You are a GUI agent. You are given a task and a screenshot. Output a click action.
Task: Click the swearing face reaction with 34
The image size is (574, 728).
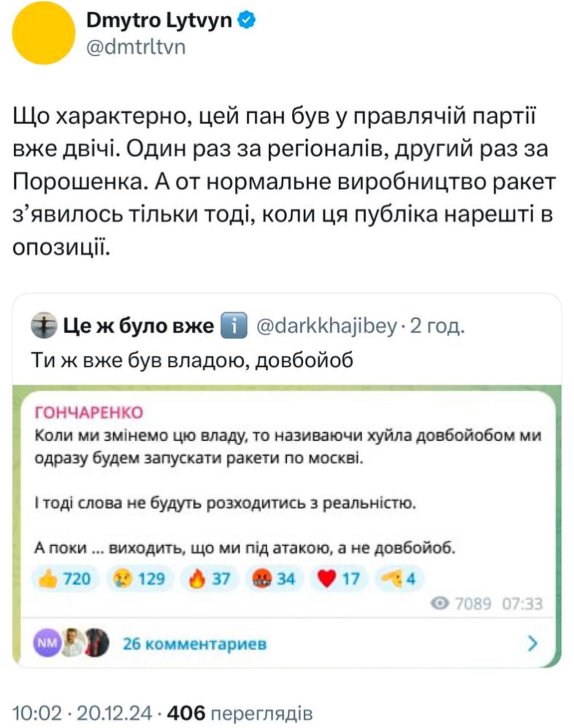click(x=274, y=578)
